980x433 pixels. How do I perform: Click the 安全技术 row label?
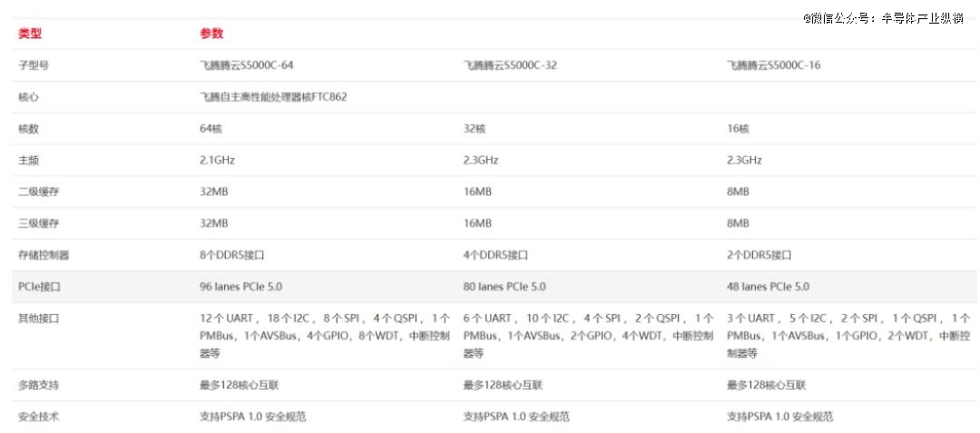[38, 417]
